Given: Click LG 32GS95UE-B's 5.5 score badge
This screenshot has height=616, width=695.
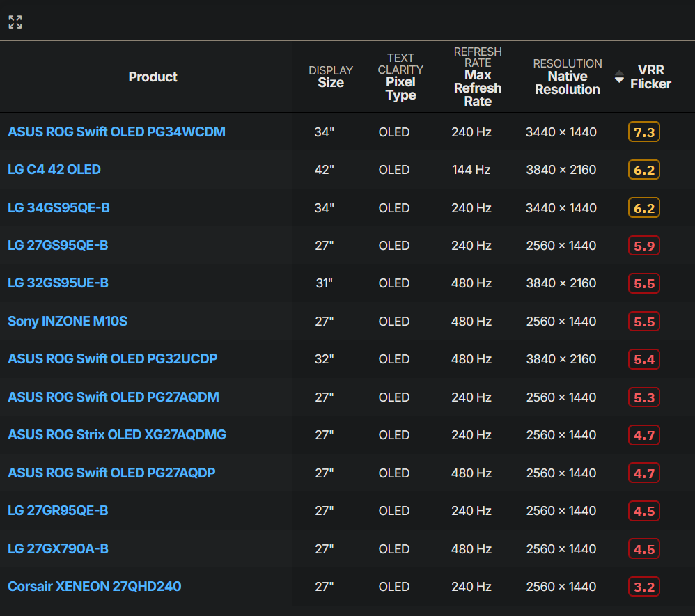Looking at the screenshot, I should point(644,283).
